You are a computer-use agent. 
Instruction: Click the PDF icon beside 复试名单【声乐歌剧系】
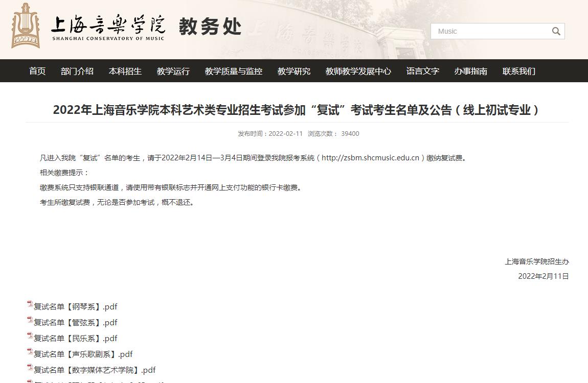tap(30, 352)
